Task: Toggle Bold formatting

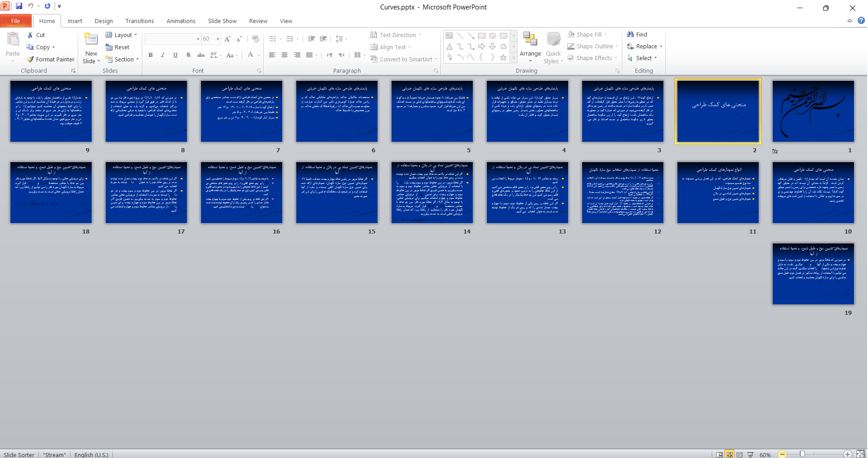Action: tap(150, 55)
